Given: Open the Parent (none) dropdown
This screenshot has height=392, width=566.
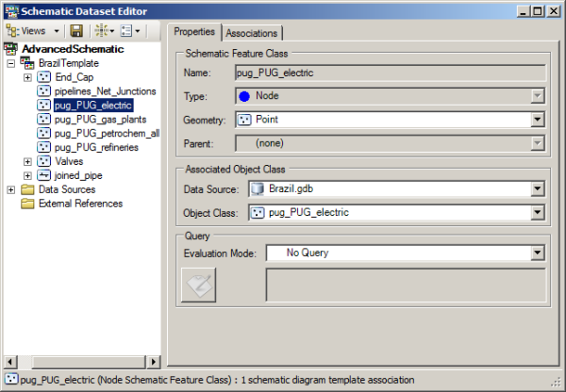Looking at the screenshot, I should click(x=538, y=143).
